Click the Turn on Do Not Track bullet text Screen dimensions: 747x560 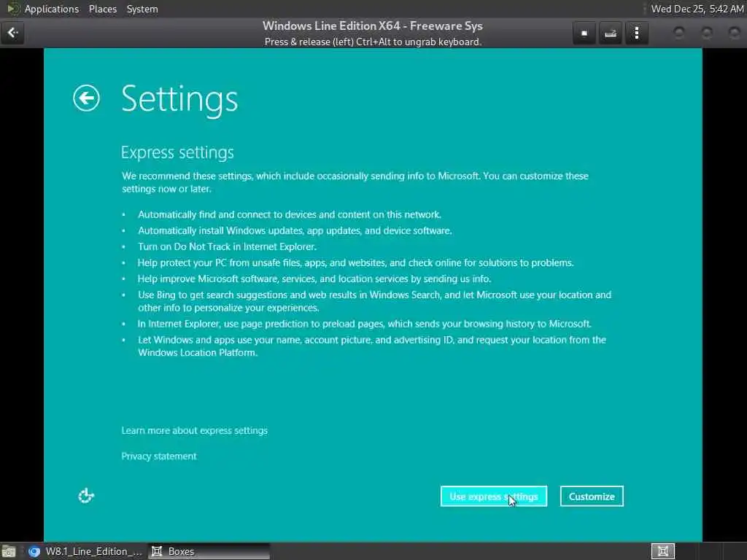tap(228, 246)
